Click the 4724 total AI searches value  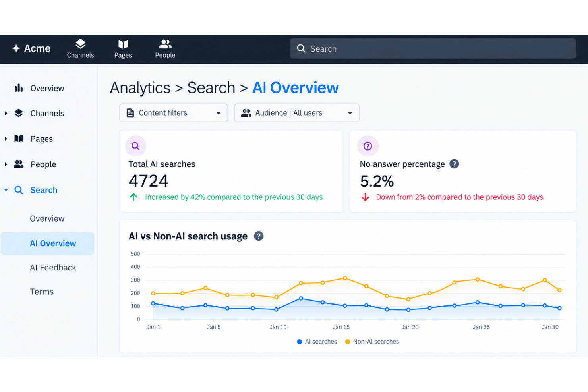[148, 181]
